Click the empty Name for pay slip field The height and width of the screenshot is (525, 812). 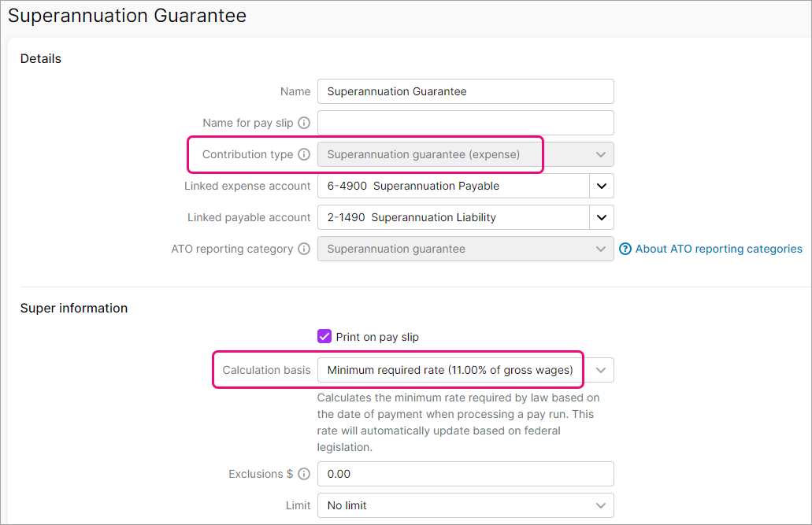[465, 123]
